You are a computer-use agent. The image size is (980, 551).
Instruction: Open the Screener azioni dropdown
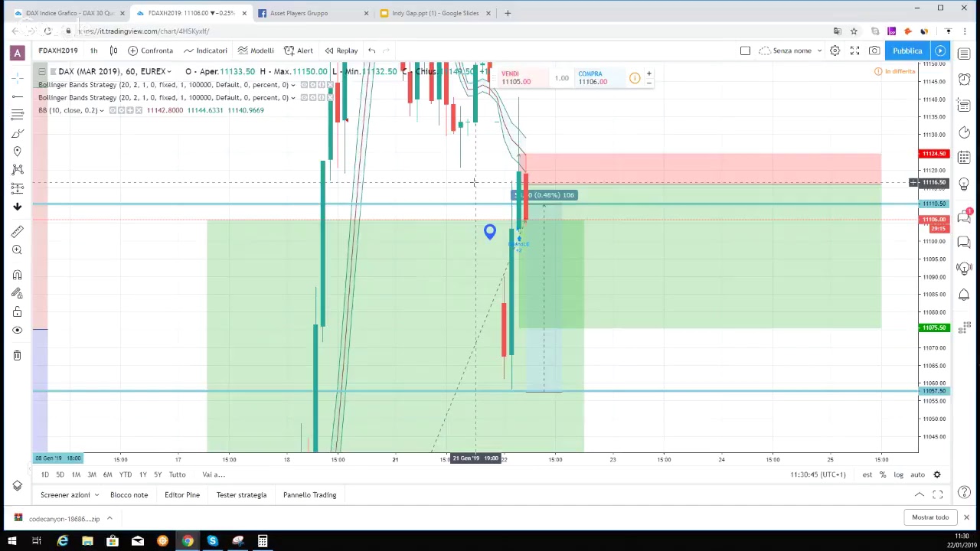[70, 495]
